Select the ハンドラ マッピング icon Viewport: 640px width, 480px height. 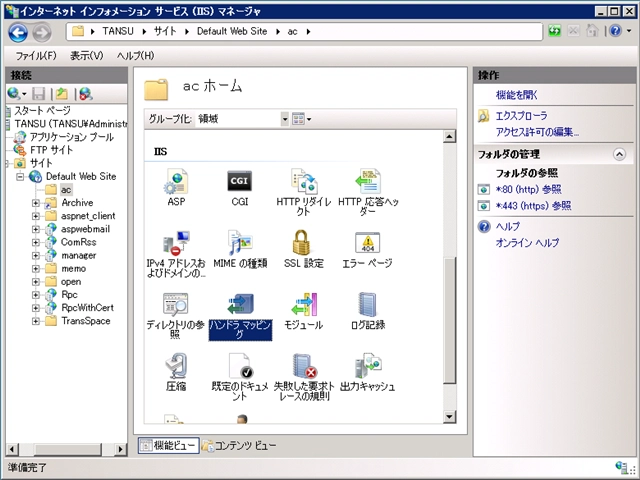pyautogui.click(x=240, y=304)
